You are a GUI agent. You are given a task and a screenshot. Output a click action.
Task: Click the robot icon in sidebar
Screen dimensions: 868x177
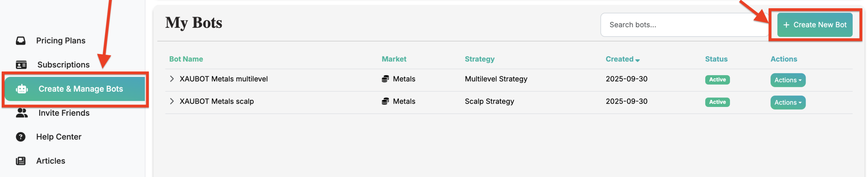tap(22, 89)
